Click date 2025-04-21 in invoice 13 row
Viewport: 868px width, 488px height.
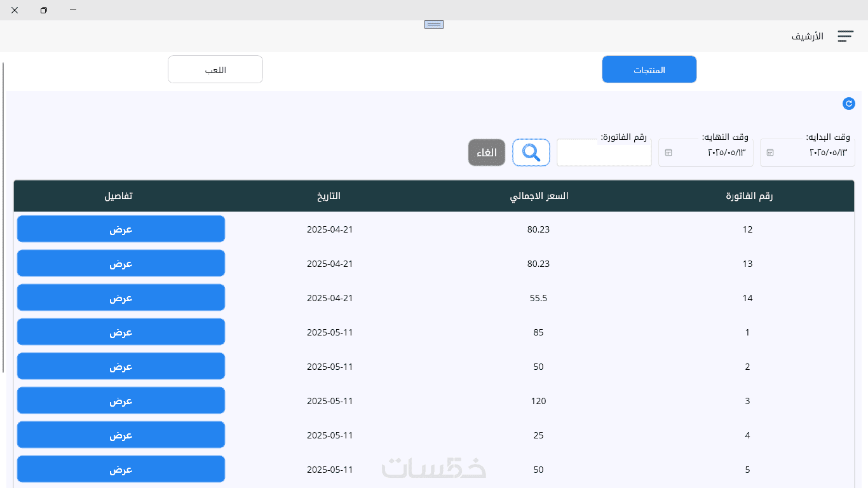329,264
